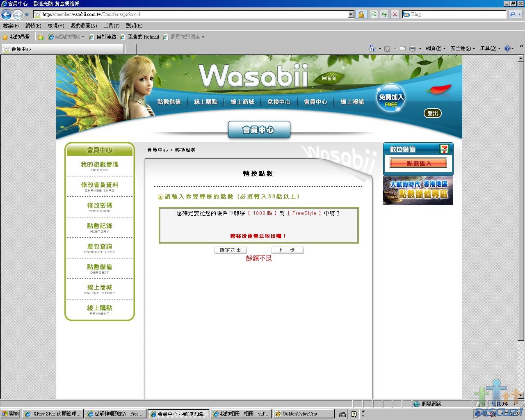This screenshot has height=420, width=525.
Task: Click the 回首頁 home link
Action: [x=329, y=78]
